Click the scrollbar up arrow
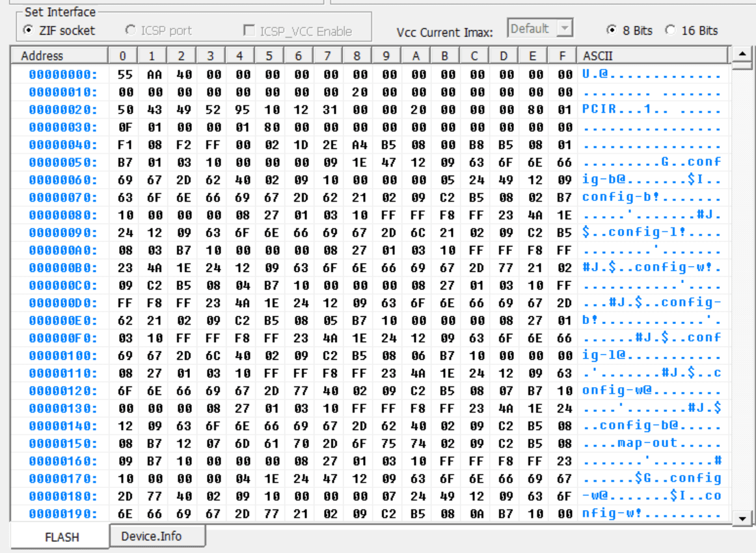 tap(742, 53)
